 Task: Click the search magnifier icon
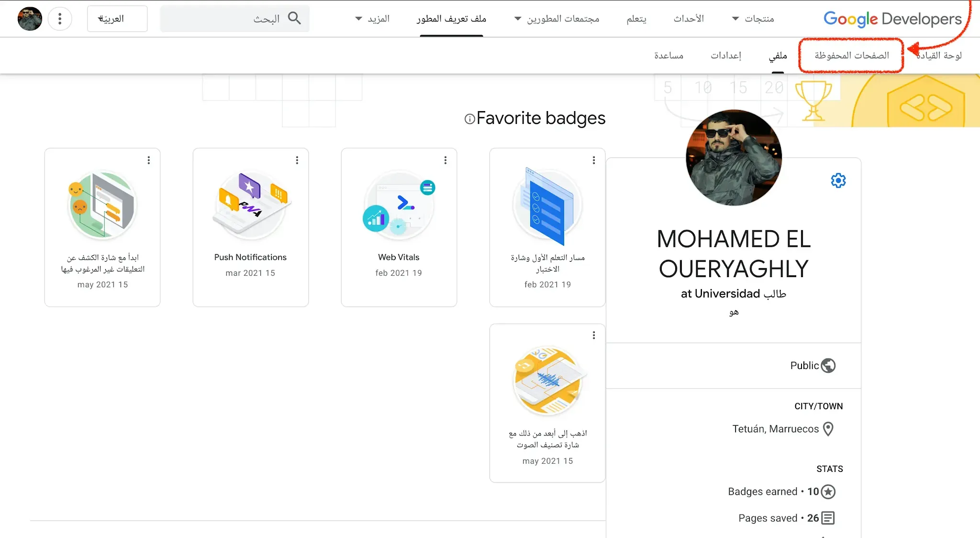294,18
